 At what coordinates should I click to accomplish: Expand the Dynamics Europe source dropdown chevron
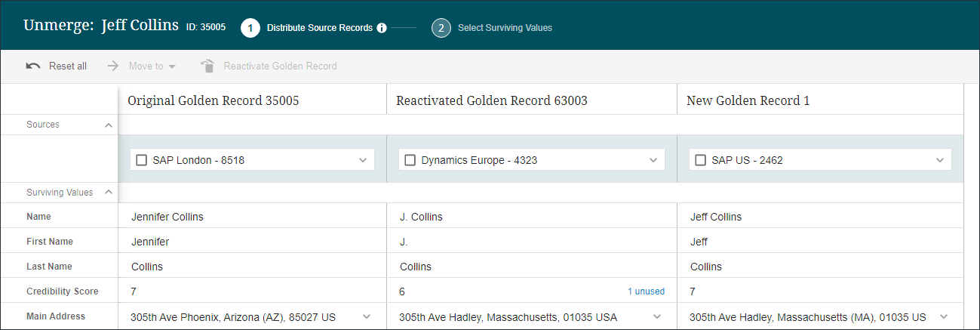tap(653, 160)
